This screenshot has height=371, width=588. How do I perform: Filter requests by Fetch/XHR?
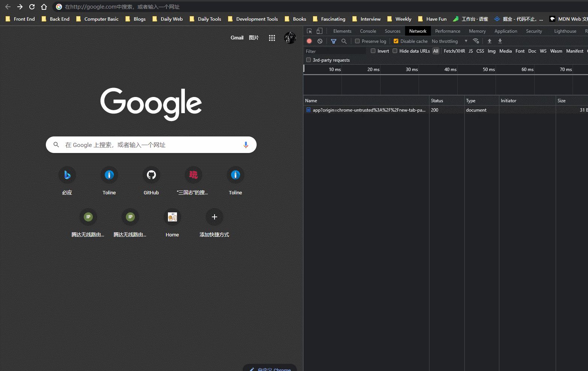454,51
